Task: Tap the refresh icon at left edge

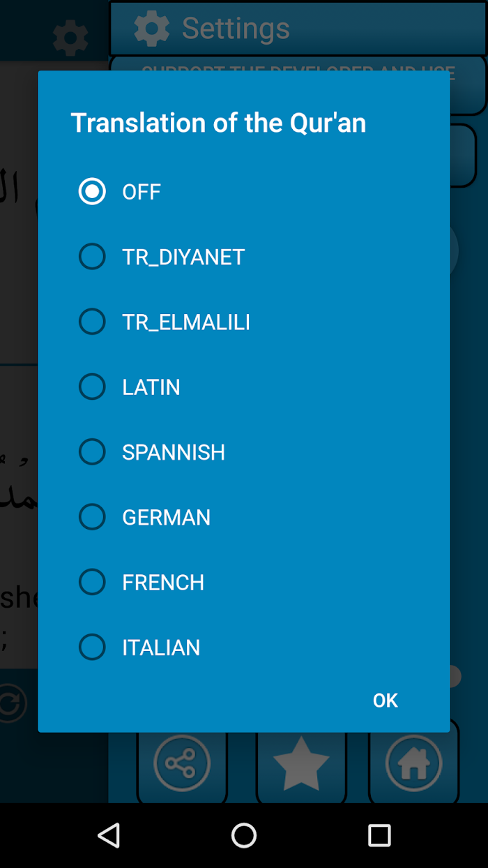Action: pos(11,704)
